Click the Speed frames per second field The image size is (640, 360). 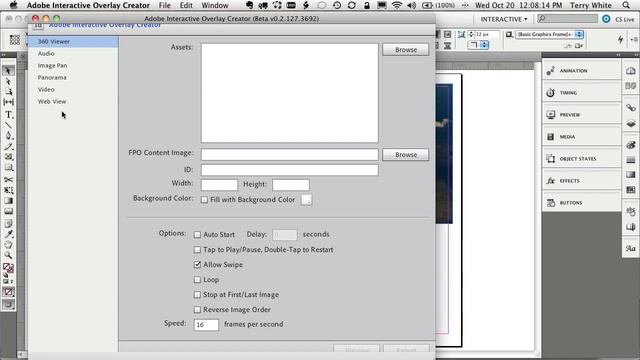coord(206,325)
